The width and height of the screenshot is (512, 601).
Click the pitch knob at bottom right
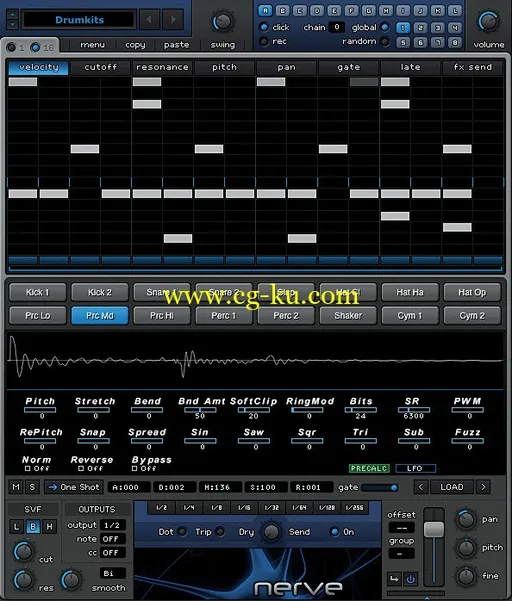tap(466, 548)
